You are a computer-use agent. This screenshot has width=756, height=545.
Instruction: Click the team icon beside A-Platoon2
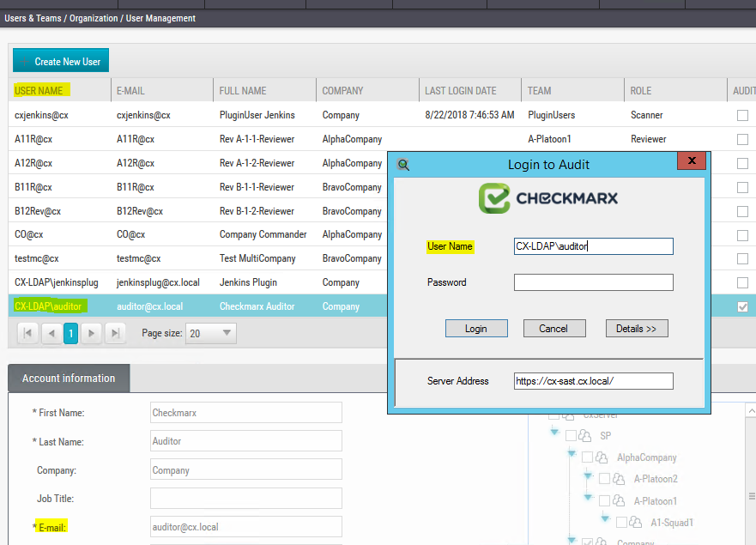(619, 479)
